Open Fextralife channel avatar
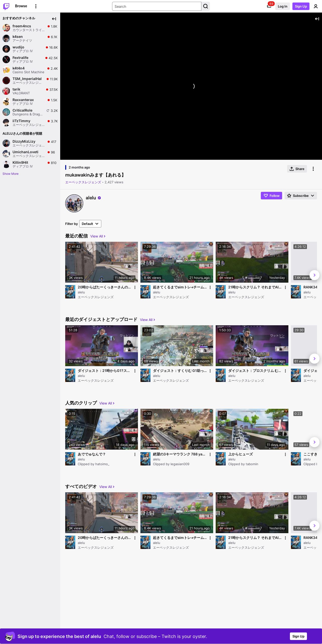This screenshot has width=322, height=644. [x=6, y=59]
